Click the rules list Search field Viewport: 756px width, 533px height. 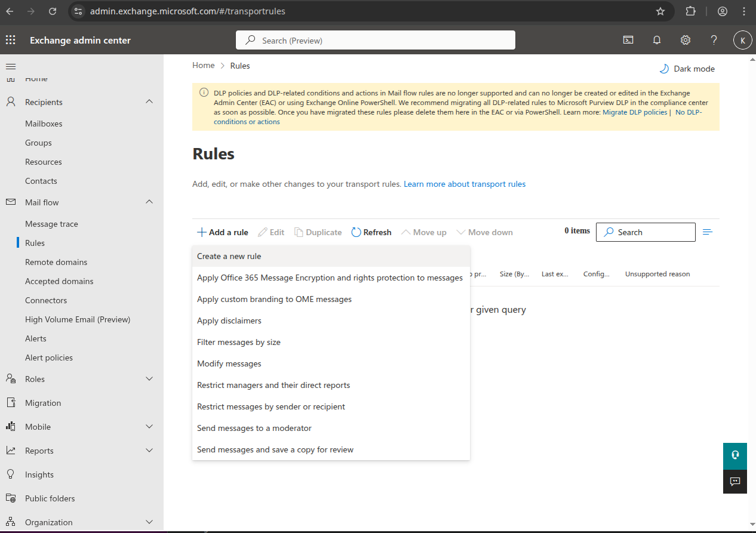coord(646,232)
